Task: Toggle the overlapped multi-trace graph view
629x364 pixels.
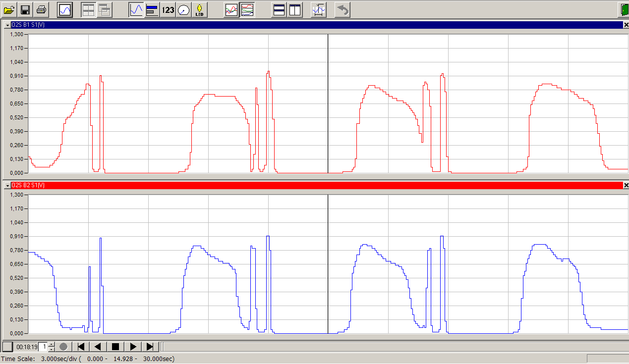Action: (231, 9)
